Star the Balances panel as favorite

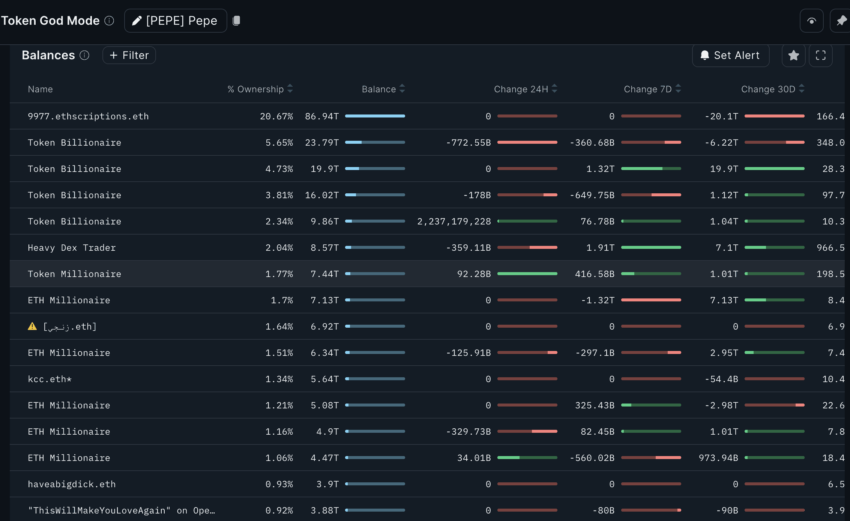[793, 56]
